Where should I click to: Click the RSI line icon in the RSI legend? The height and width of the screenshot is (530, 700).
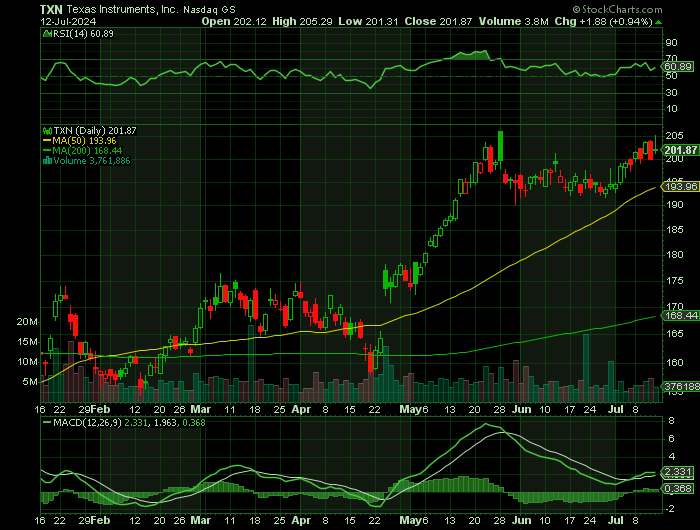(47, 33)
